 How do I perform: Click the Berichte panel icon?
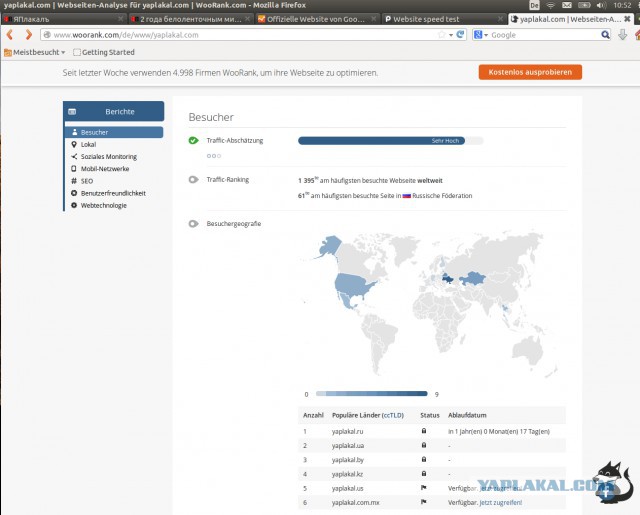pyautogui.click(x=72, y=111)
